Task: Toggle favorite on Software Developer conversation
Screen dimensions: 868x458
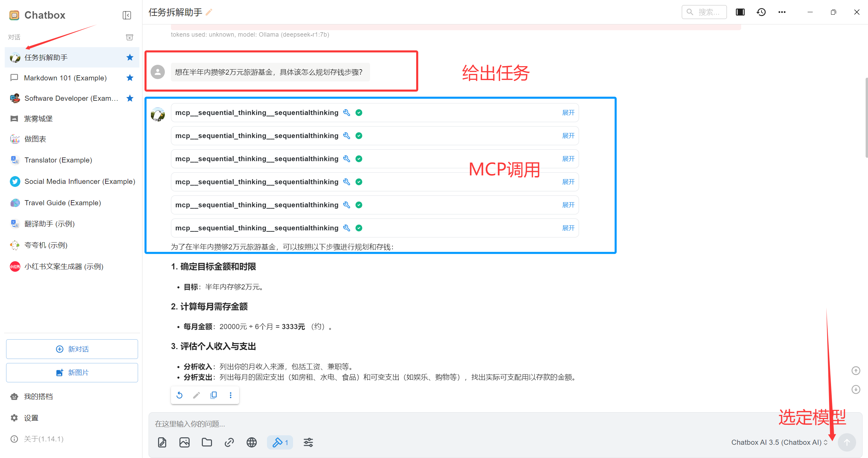Action: click(x=130, y=98)
